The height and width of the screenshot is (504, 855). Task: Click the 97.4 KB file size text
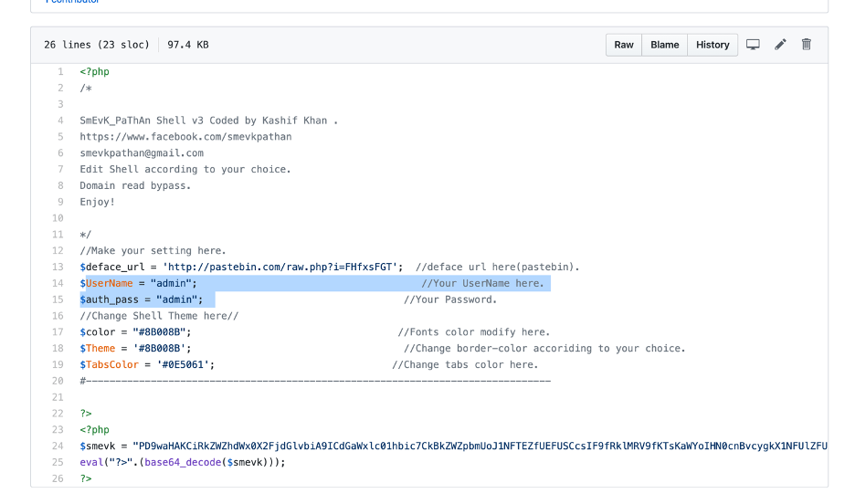[188, 45]
